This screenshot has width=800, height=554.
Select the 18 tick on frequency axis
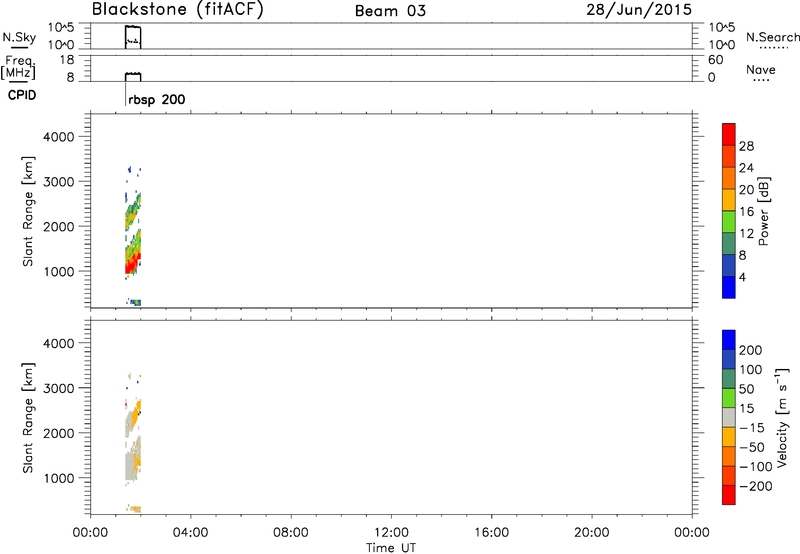coord(67,60)
